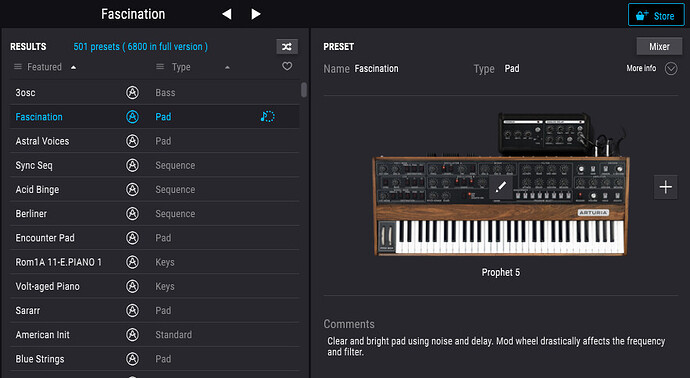Click the edit pencil on Prophet 5
690x378 pixels.
501,187
